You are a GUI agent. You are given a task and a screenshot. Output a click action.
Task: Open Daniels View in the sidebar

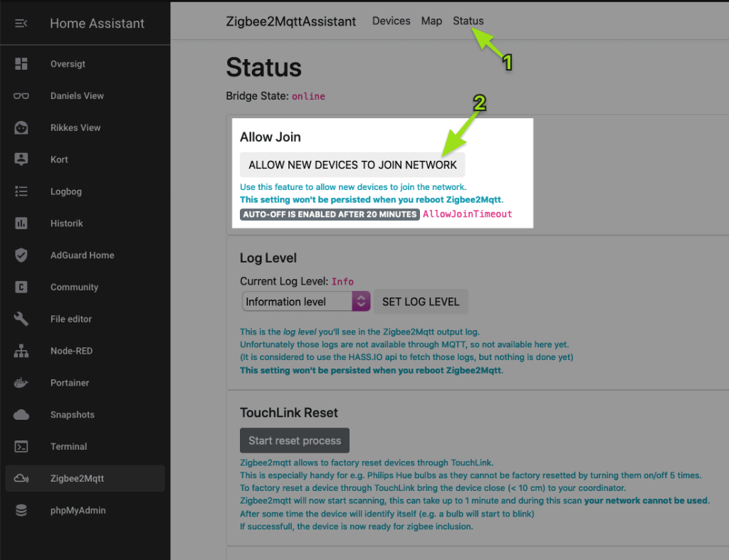tap(85, 96)
